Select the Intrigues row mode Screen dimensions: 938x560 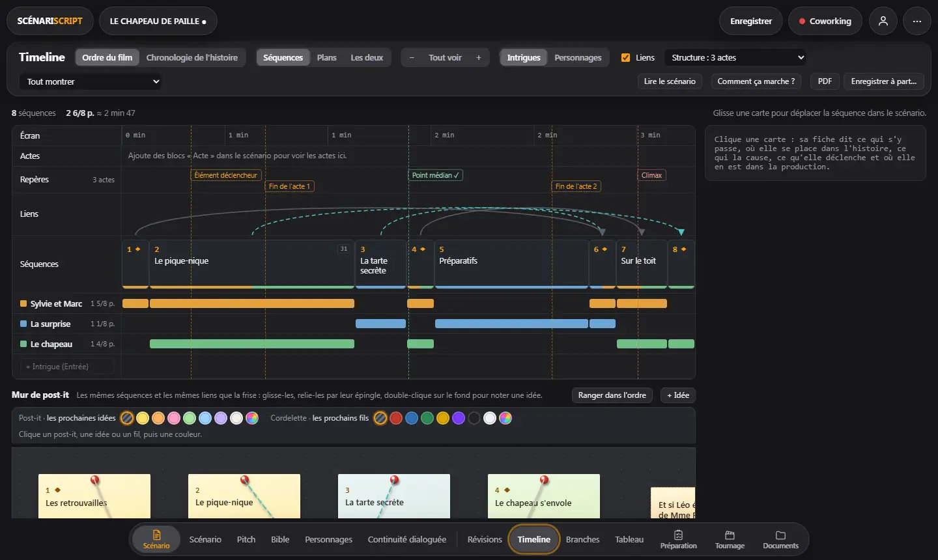pyautogui.click(x=524, y=57)
